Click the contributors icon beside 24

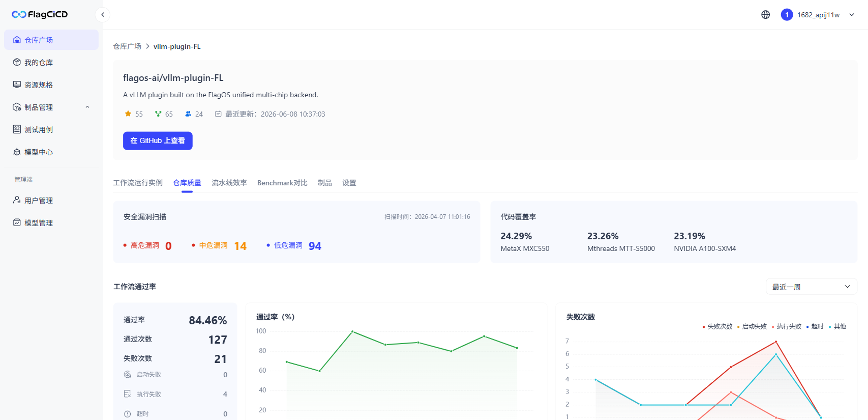tap(188, 114)
